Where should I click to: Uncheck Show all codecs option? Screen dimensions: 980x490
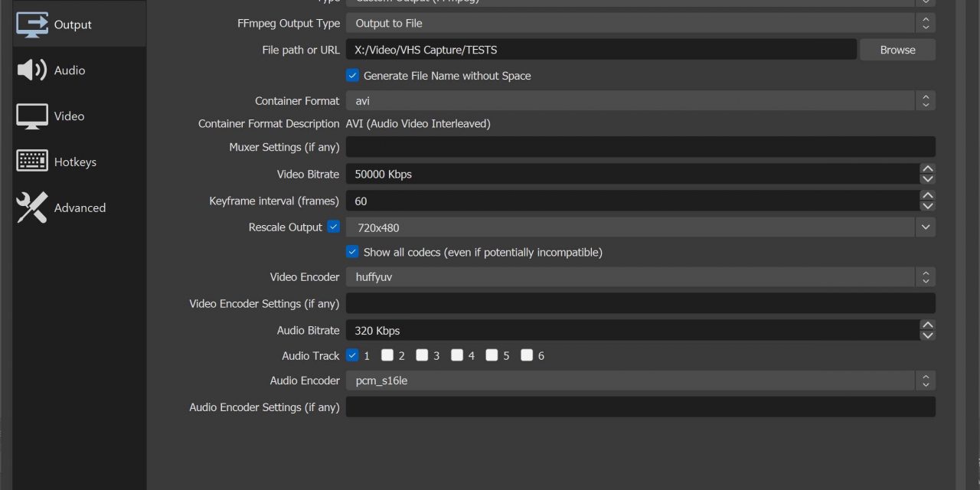click(x=352, y=252)
